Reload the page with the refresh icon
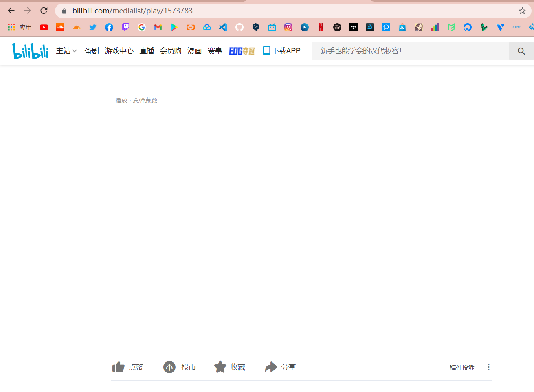Viewport: 534px width, 392px height. 44,11
